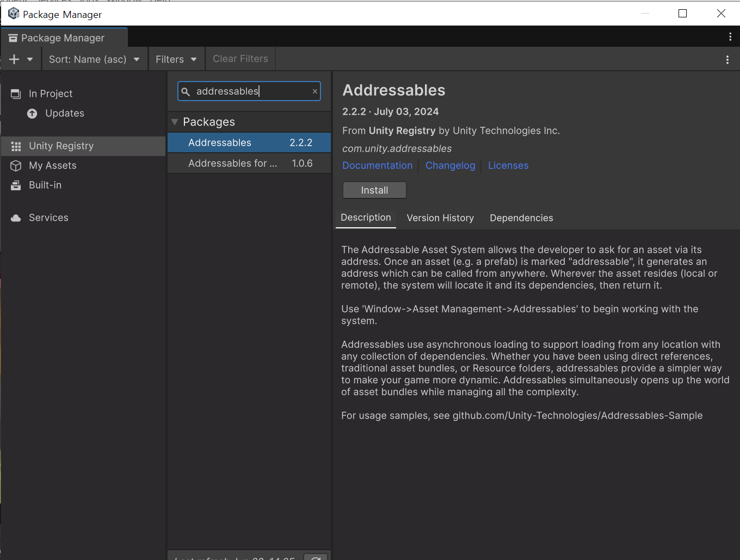Maximize the Package Manager window
The image size is (740, 560).
(x=683, y=14)
